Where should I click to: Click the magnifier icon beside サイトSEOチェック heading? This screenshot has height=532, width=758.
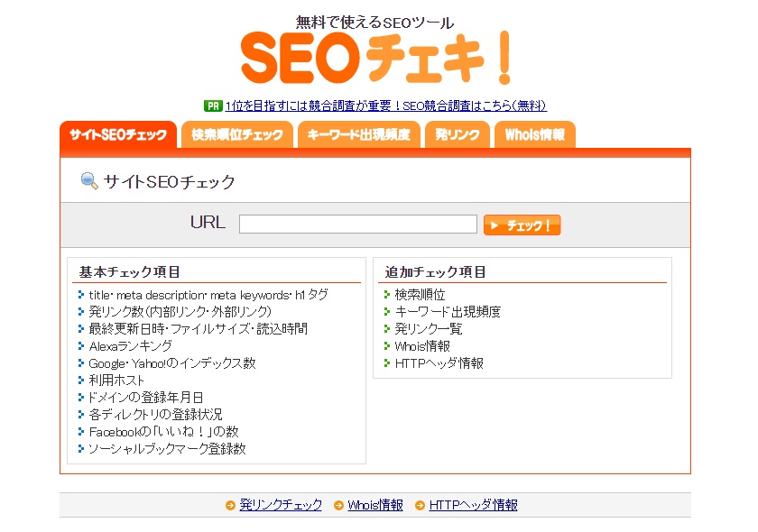89,180
